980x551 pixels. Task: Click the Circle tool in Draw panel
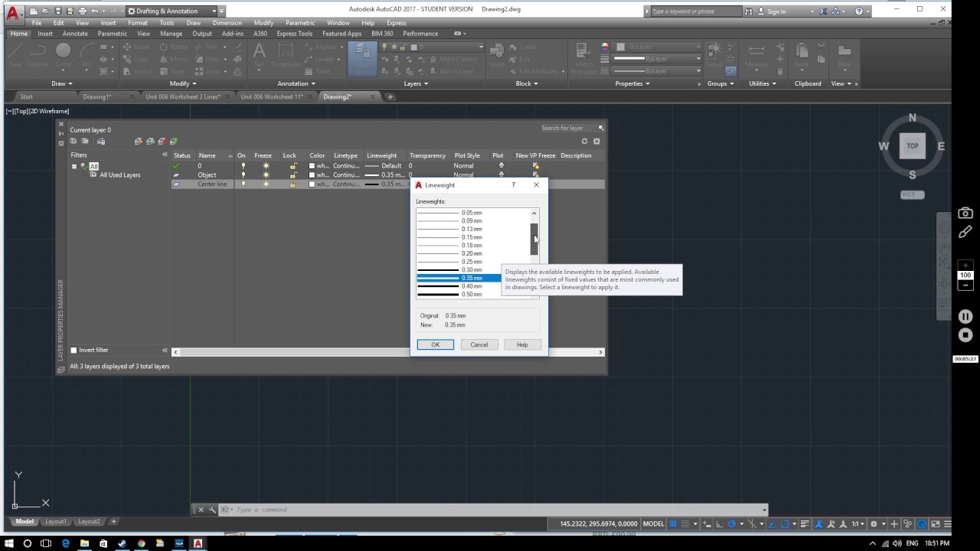(63, 54)
